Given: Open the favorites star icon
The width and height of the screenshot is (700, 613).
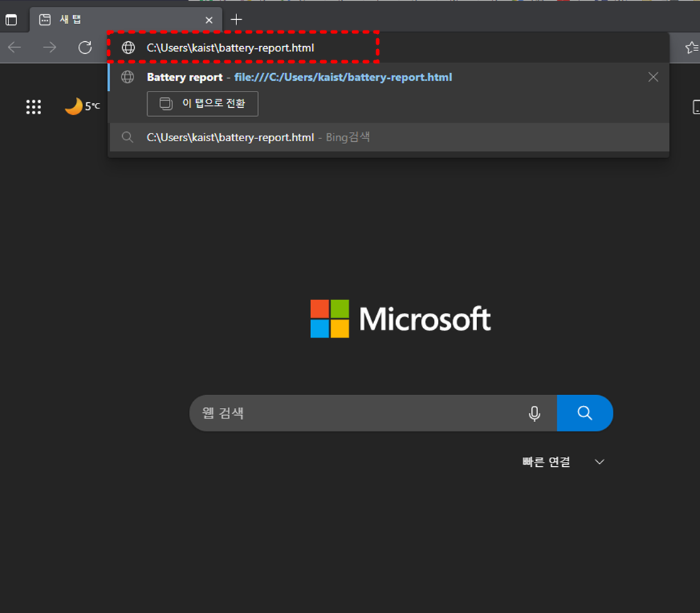Looking at the screenshot, I should [692, 48].
